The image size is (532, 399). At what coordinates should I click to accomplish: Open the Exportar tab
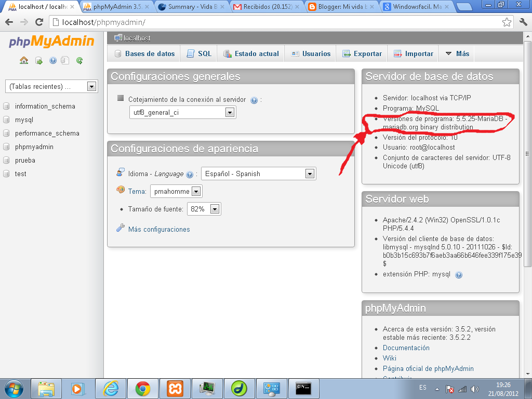pyautogui.click(x=362, y=54)
